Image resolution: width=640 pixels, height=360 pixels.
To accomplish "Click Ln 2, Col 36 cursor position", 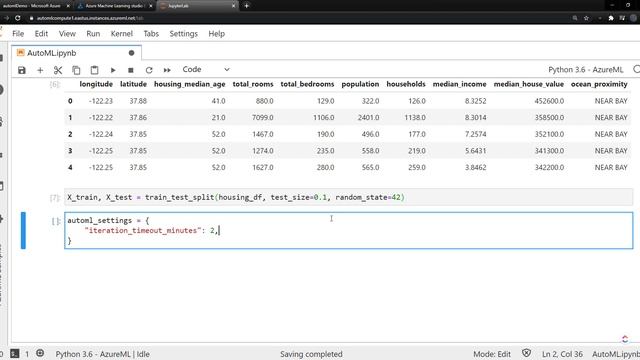I will 562,354.
